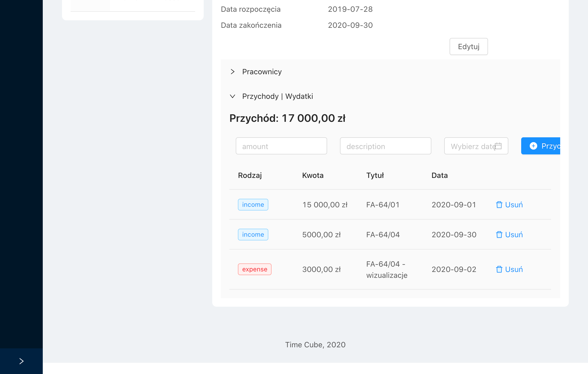Click the blue Przychód add button

point(541,146)
